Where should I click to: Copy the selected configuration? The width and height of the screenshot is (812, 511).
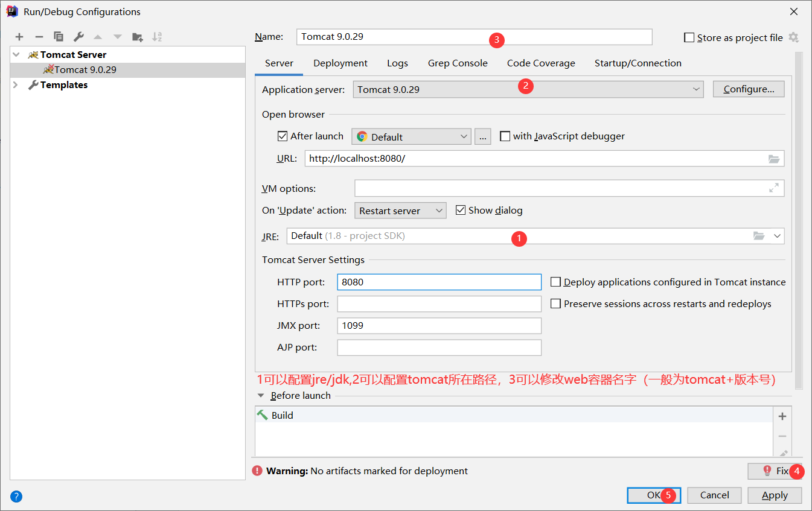pos(59,37)
